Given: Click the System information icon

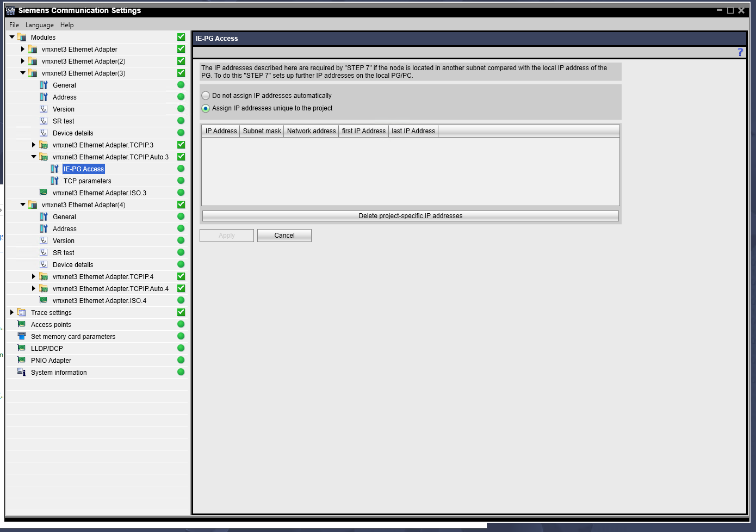Looking at the screenshot, I should coord(22,372).
